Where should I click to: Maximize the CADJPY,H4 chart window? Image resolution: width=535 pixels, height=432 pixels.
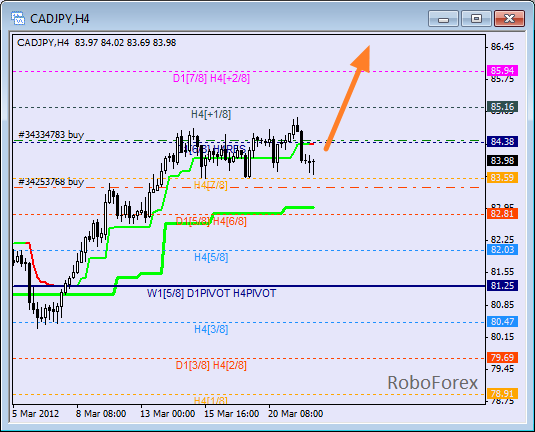(476, 19)
